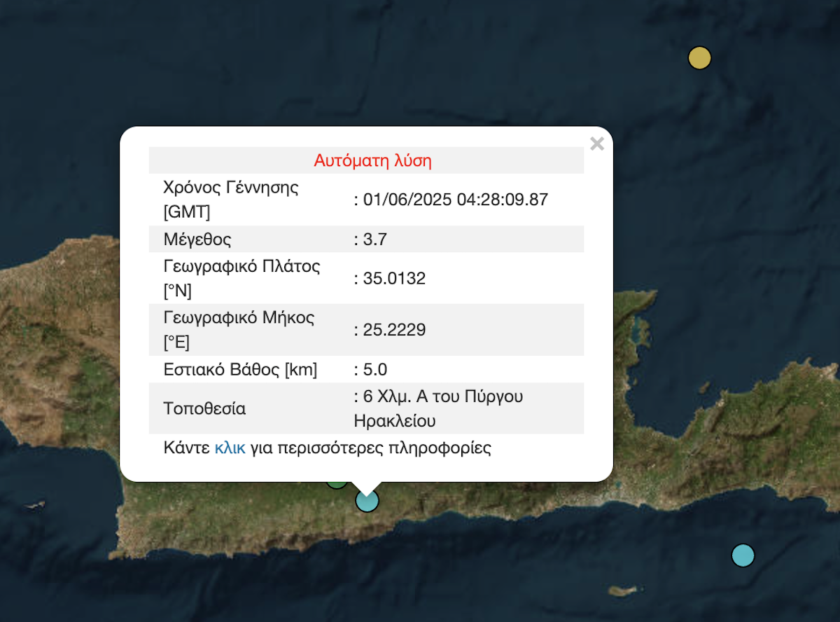
Task: Click the 'Χρόνος Γέννησης [GMT]' label
Action: [231, 200]
